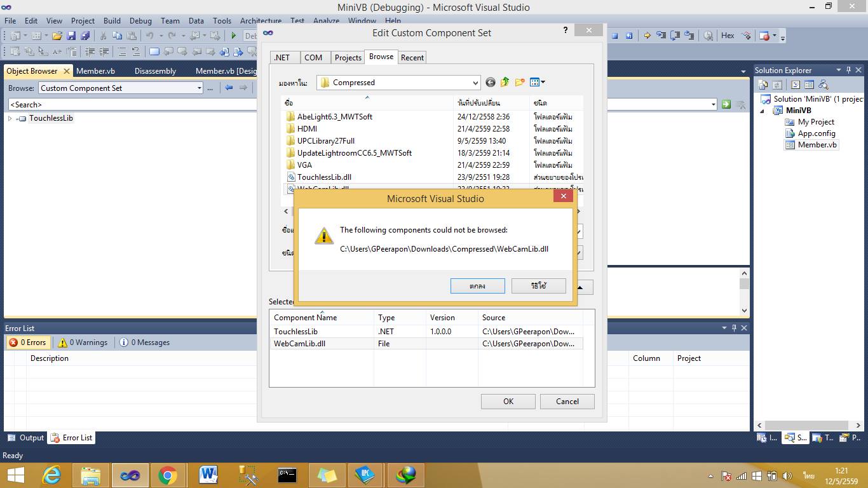The height and width of the screenshot is (488, 868).
Task: Open the Debug menu
Action: pos(140,20)
